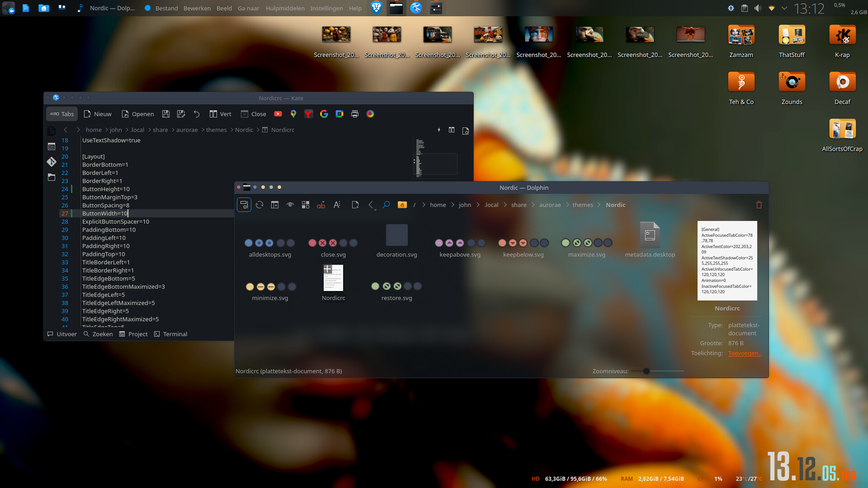868x488 pixels.
Task: Toggle the Tabs button in Kate toolbar
Action: click(x=62, y=114)
